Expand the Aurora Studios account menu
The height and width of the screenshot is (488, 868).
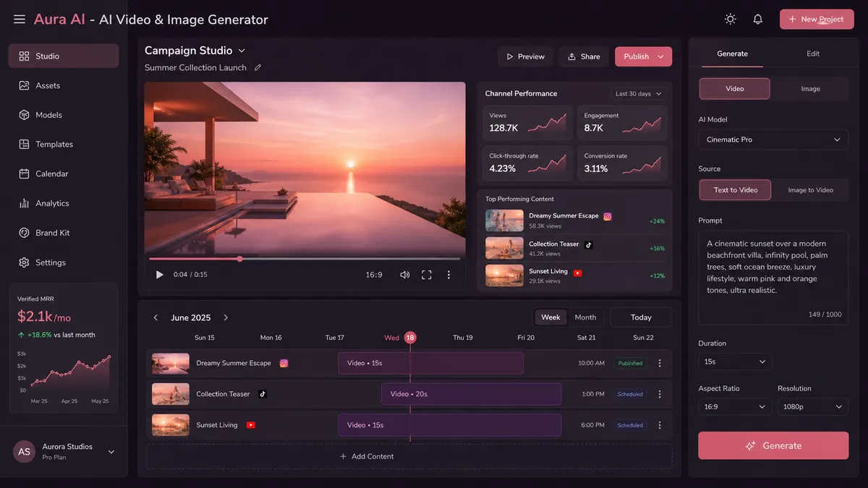pyautogui.click(x=111, y=452)
